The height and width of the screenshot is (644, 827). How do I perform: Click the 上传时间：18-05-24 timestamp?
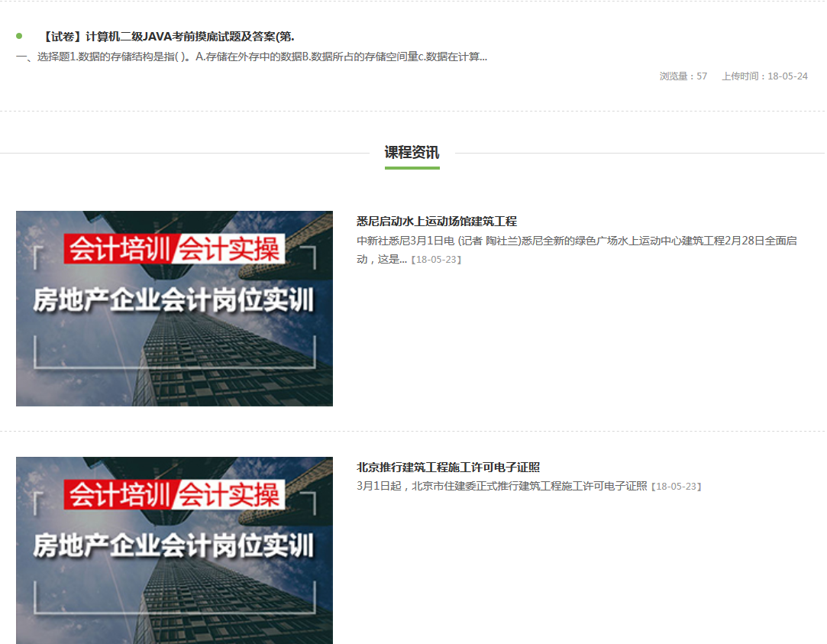click(766, 76)
